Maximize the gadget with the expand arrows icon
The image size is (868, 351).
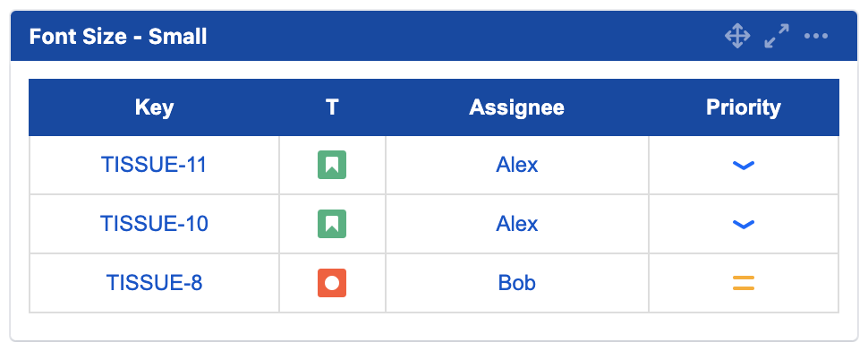point(777,37)
